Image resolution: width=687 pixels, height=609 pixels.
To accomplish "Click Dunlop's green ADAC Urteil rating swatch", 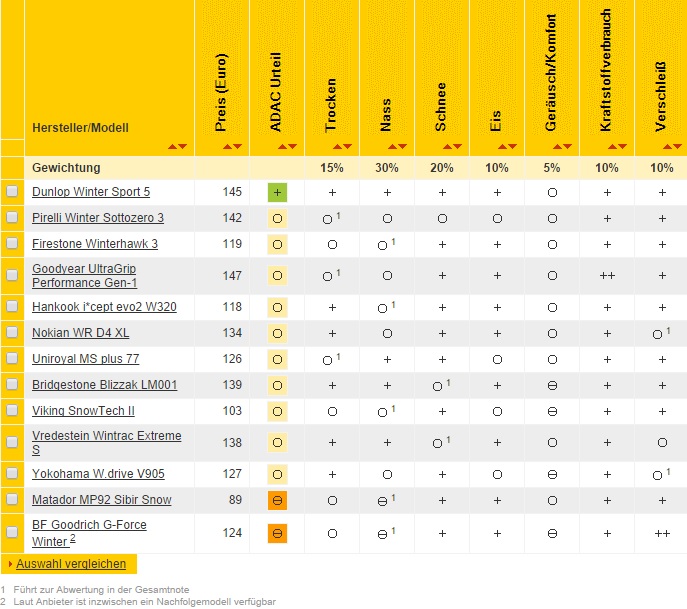I will pos(277,192).
